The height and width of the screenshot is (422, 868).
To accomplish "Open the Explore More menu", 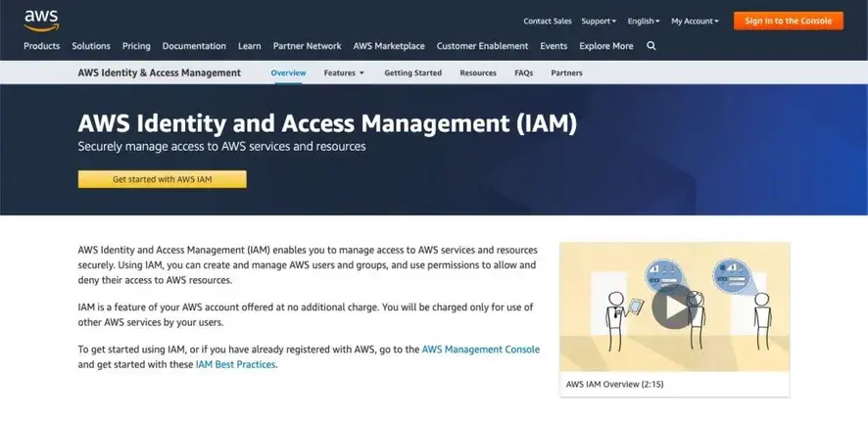I will point(606,46).
